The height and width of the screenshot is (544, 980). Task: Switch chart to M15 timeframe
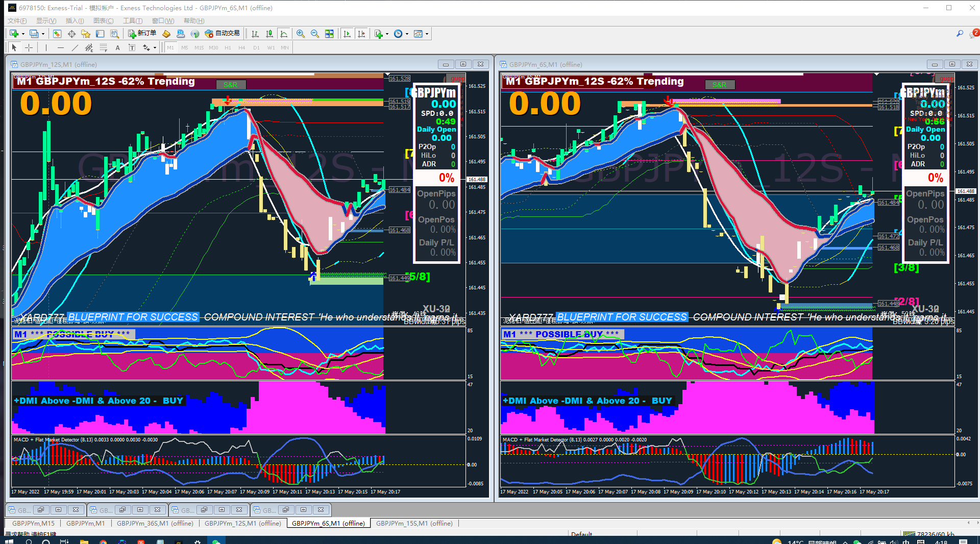(199, 47)
